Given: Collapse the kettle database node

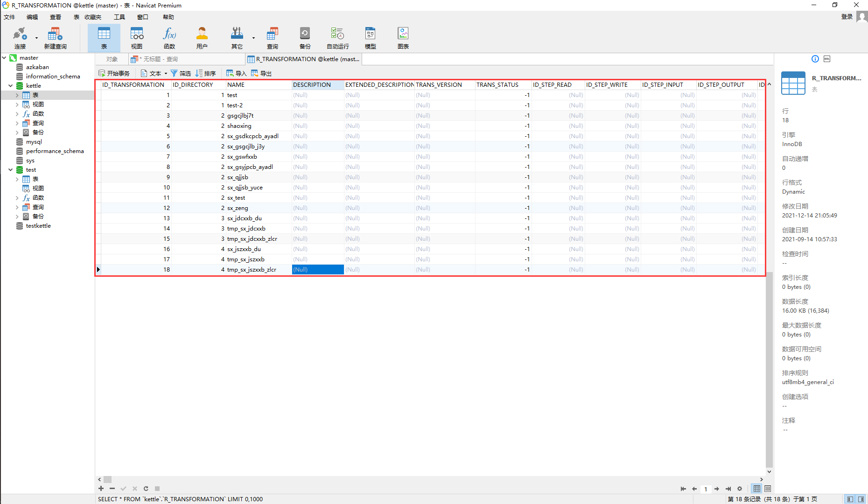Looking at the screenshot, I should pos(10,85).
